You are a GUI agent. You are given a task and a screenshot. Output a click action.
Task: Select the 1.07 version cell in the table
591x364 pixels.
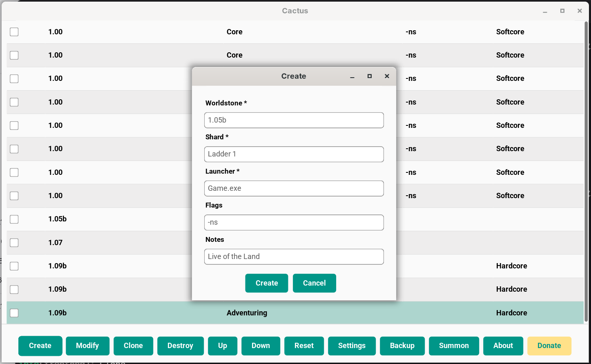pyautogui.click(x=56, y=243)
